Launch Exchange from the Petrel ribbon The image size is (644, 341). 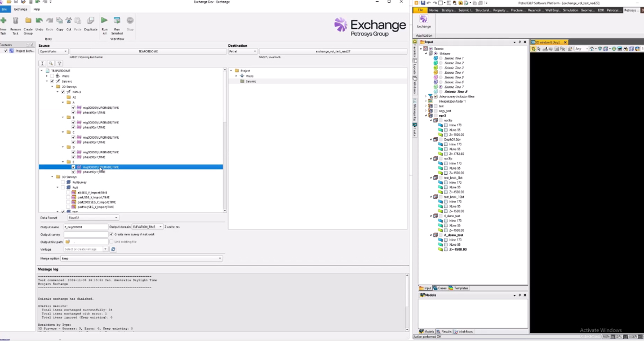[x=424, y=20]
